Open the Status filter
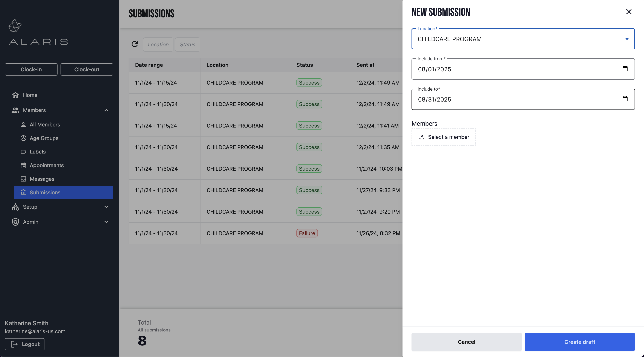Viewport: 644px width, 357px height. click(x=187, y=44)
